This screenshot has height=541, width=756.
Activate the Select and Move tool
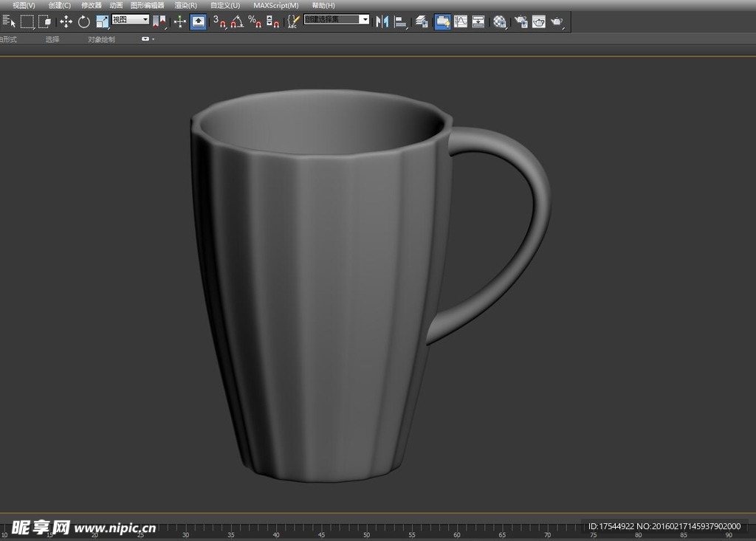[x=66, y=21]
